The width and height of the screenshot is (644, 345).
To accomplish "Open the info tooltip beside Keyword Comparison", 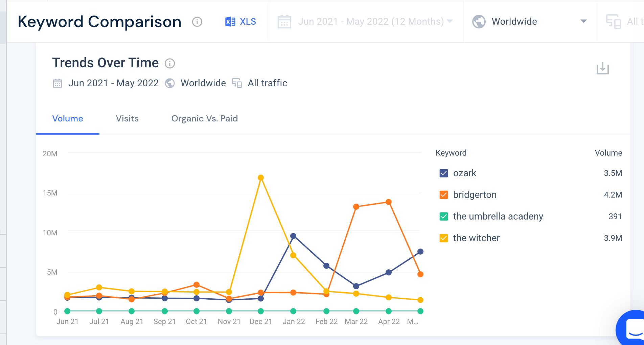I will pyautogui.click(x=197, y=22).
